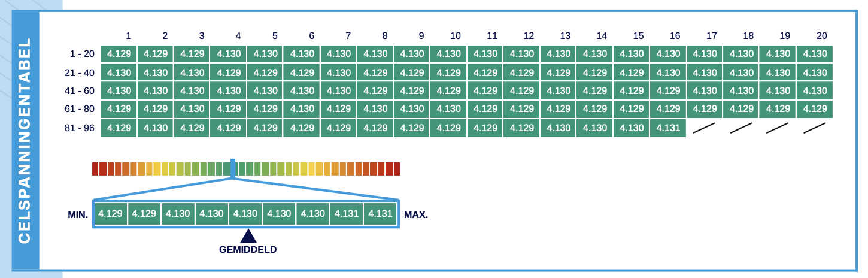Click the MIN. label

click(78, 214)
